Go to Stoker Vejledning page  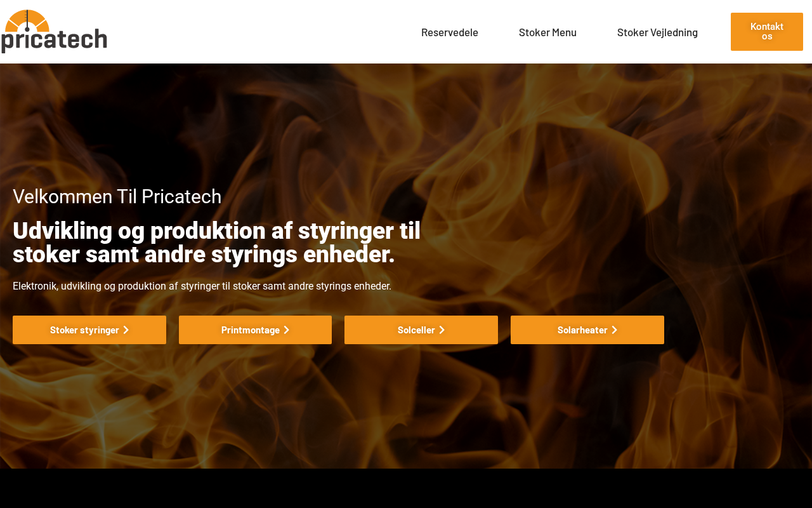657,32
